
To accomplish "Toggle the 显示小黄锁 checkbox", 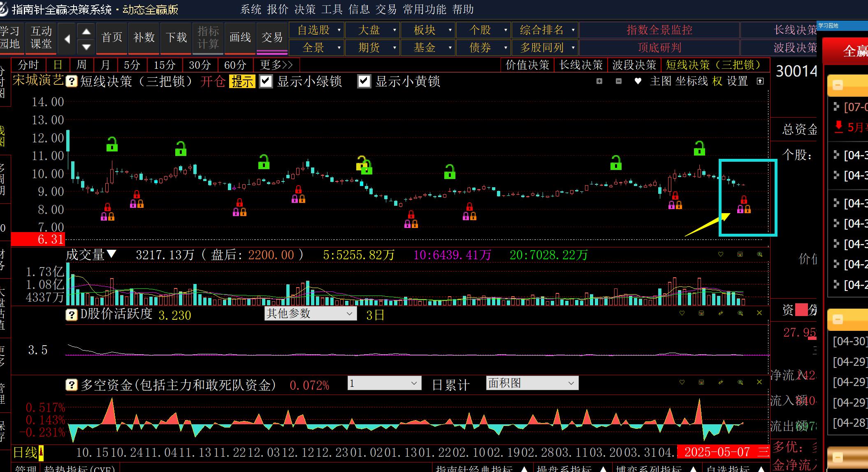I will click(364, 81).
